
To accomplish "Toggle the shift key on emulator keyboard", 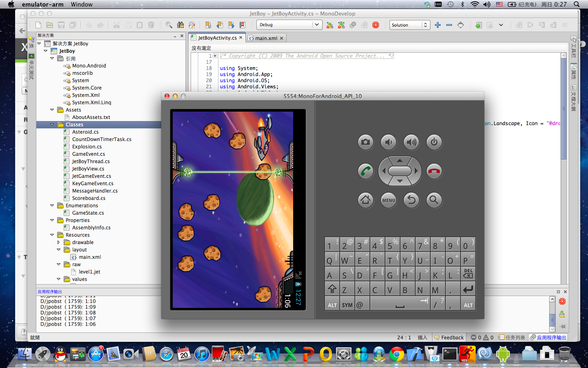I will click(x=332, y=289).
